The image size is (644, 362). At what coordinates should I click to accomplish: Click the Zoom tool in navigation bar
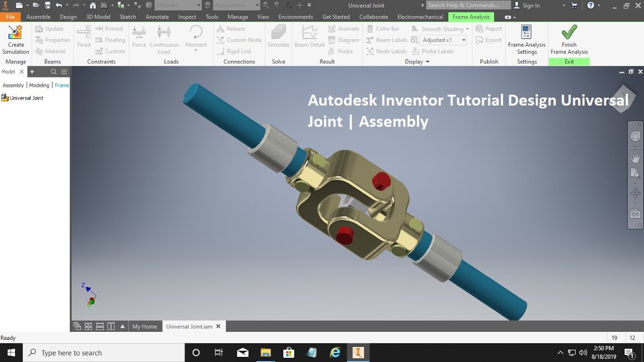pos(635,174)
